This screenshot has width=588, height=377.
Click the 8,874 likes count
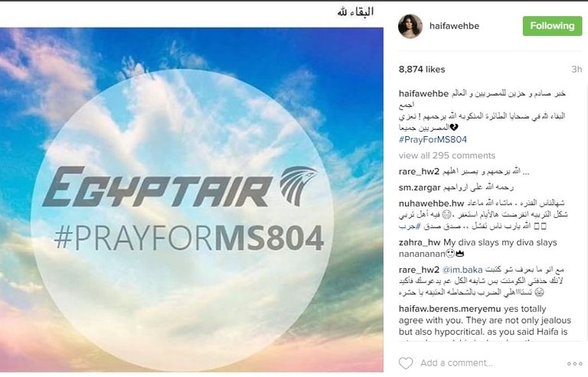coord(422,70)
